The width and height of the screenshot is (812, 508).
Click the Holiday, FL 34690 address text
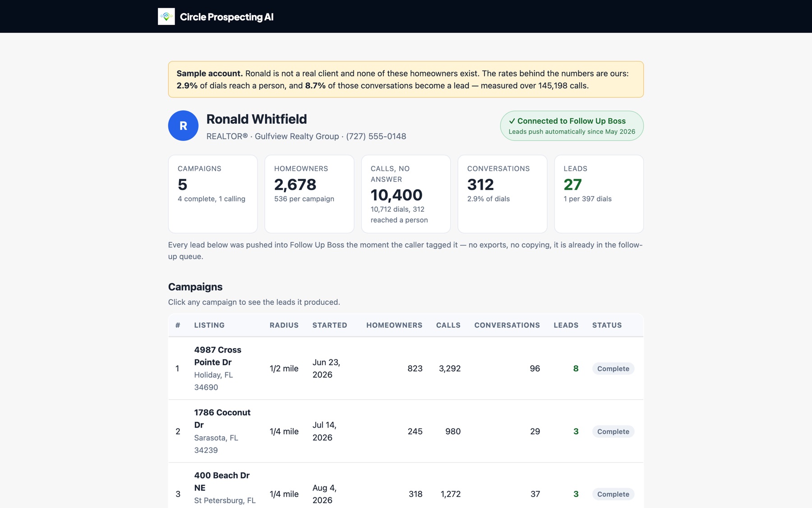(x=213, y=381)
